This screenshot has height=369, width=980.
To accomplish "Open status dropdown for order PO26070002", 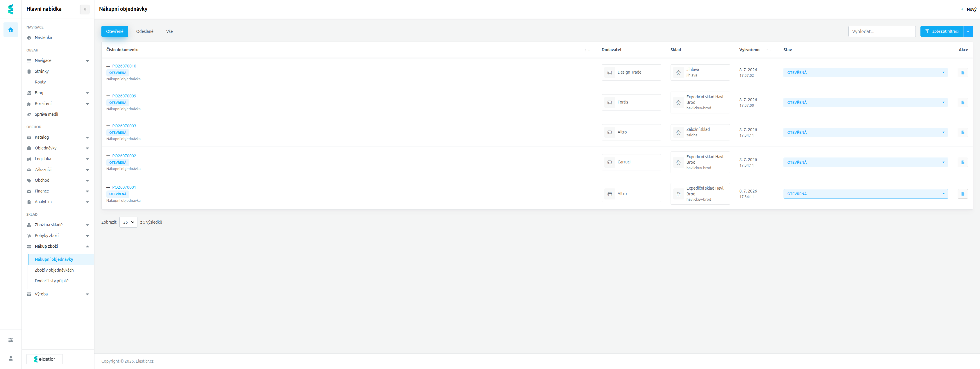I will coord(866,162).
